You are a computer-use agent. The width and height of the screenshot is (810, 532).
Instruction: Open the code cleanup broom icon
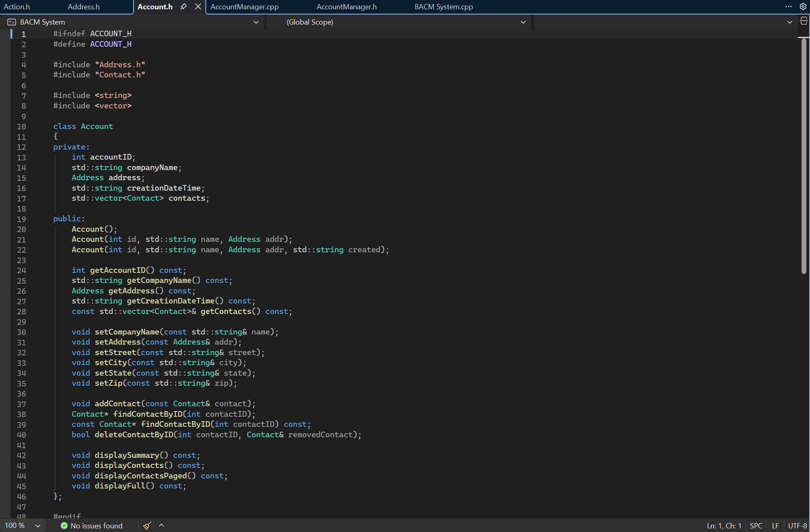click(147, 526)
